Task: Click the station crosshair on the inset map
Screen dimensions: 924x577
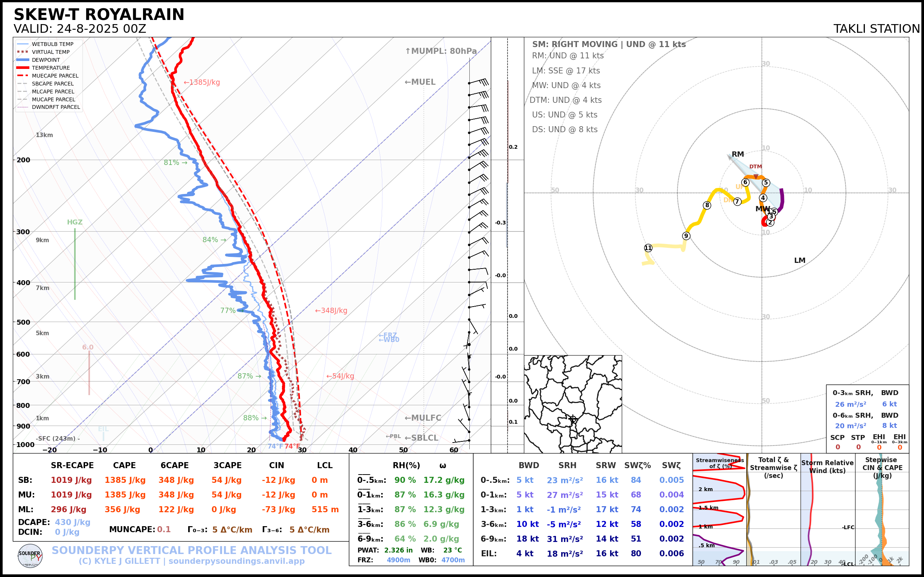Action: point(572,419)
